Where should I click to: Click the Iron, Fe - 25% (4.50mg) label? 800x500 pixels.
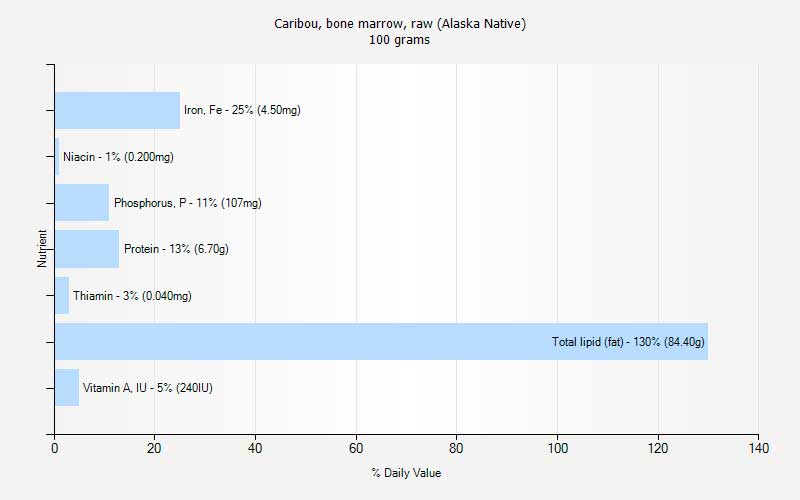coord(242,110)
